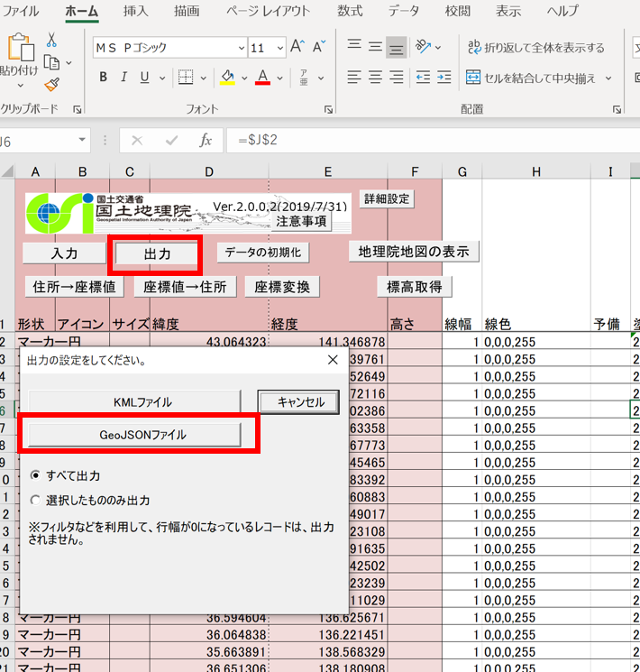
Task: Click the formula bar confirm checkmark
Action: [x=172, y=140]
